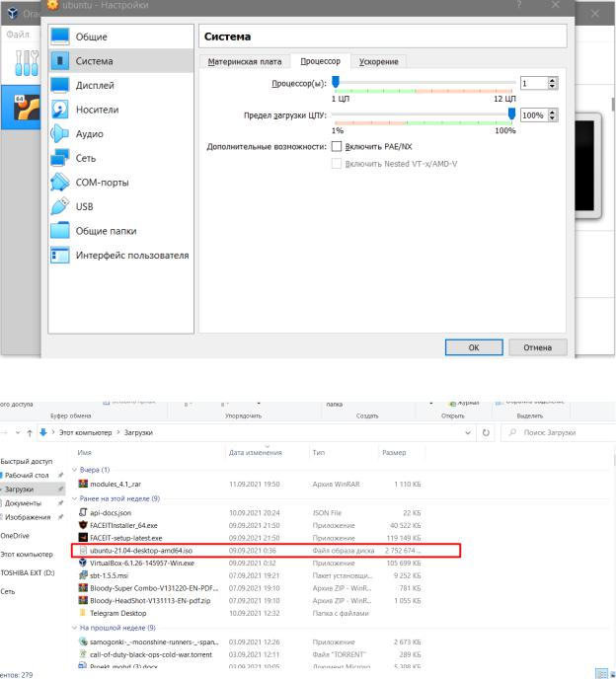The width and height of the screenshot is (616, 679).
Task: Click the processor count input field
Action: coord(534,83)
